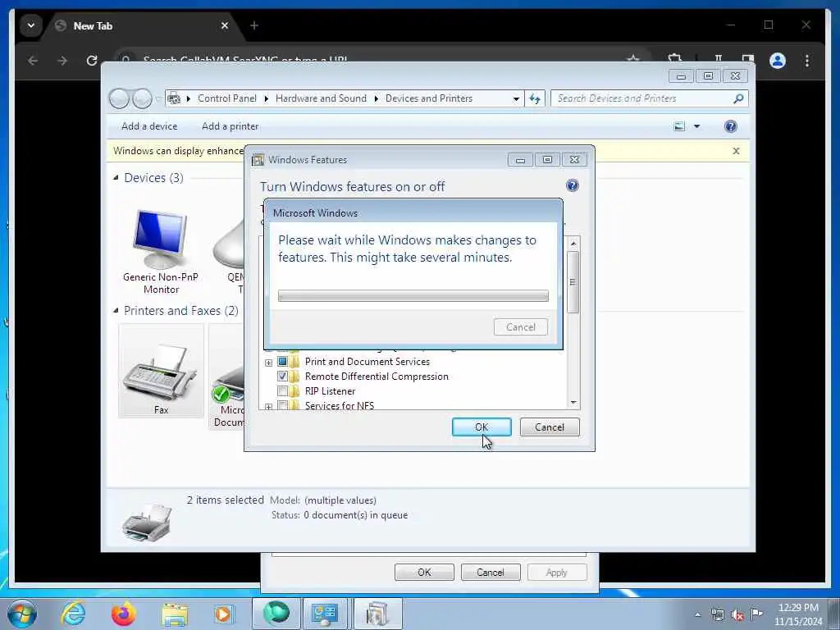Viewport: 840px width, 630px height.
Task: Launch Firefox from taskbar
Action: pos(123,614)
